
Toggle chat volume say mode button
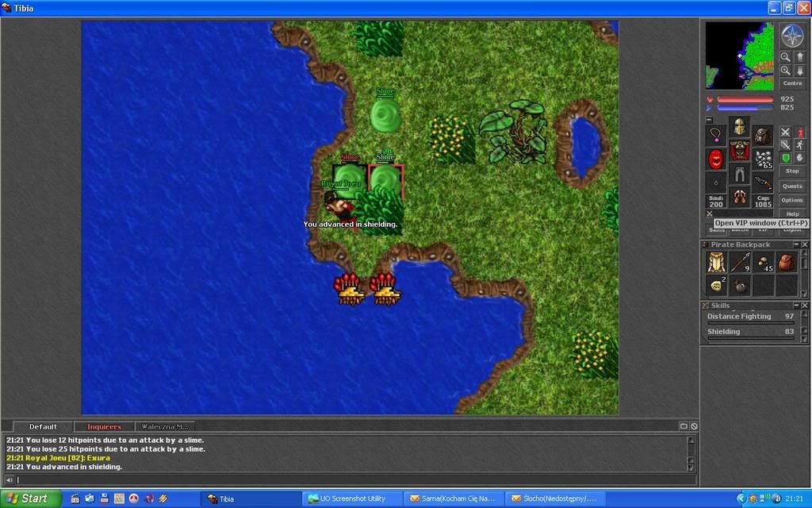[9, 480]
